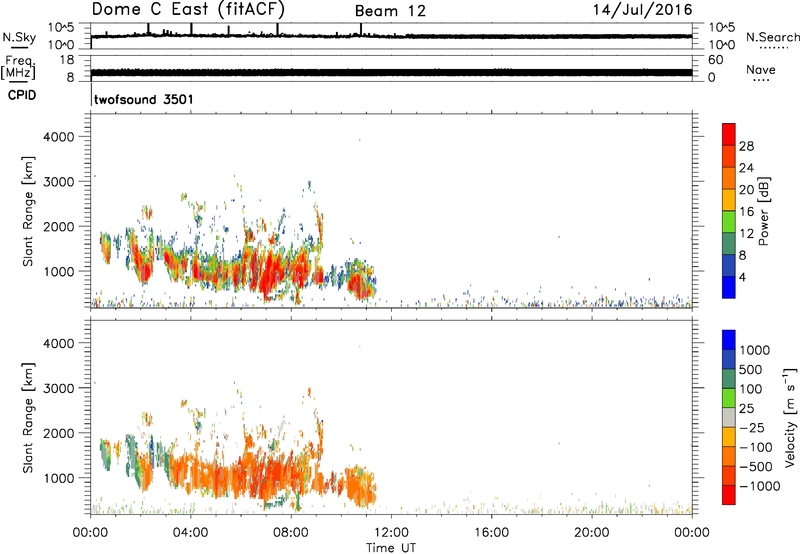Click the 'N.Sky' legend label

click(x=19, y=37)
